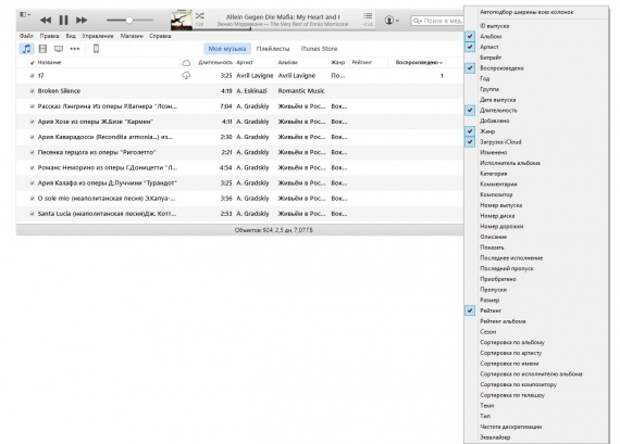Image resolution: width=620 pixels, height=444 pixels.
Task: Open the account user dropdown
Action: pyautogui.click(x=391, y=20)
